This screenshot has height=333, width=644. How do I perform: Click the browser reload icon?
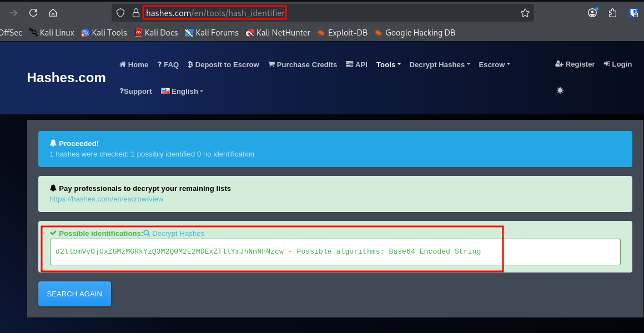(x=33, y=13)
